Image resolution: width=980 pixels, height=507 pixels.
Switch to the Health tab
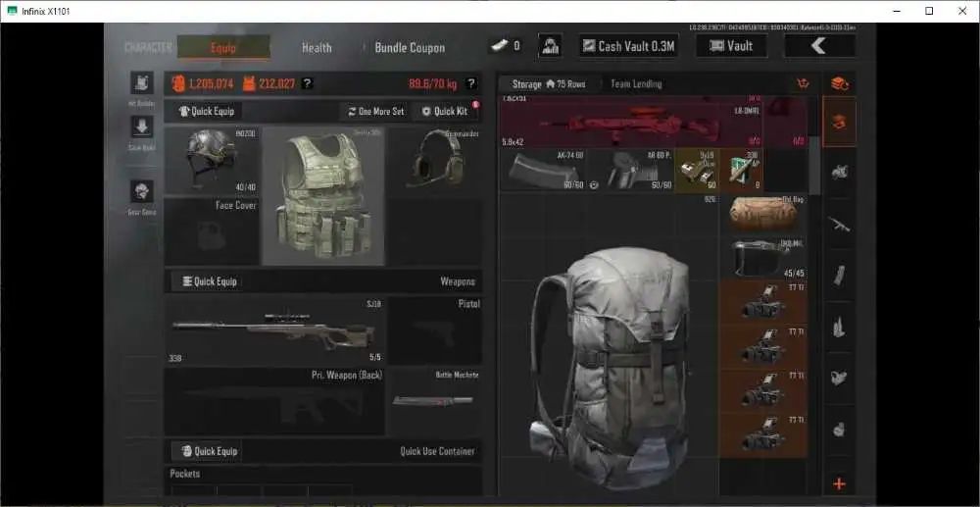click(317, 47)
